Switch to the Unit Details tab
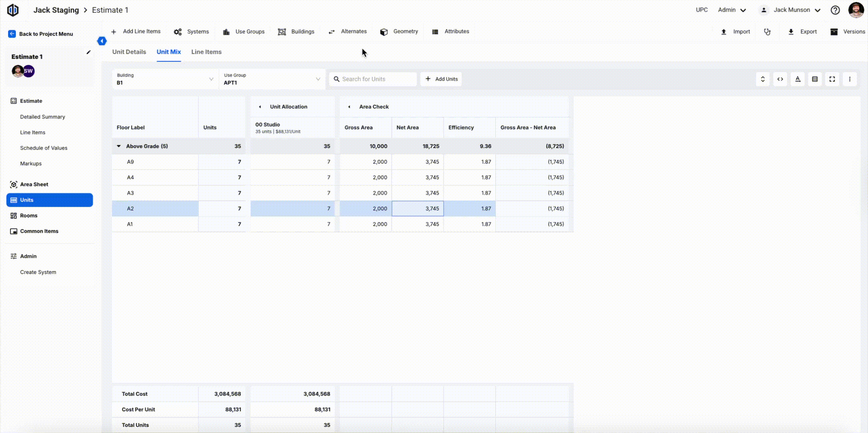The height and width of the screenshot is (433, 868). pos(129,52)
